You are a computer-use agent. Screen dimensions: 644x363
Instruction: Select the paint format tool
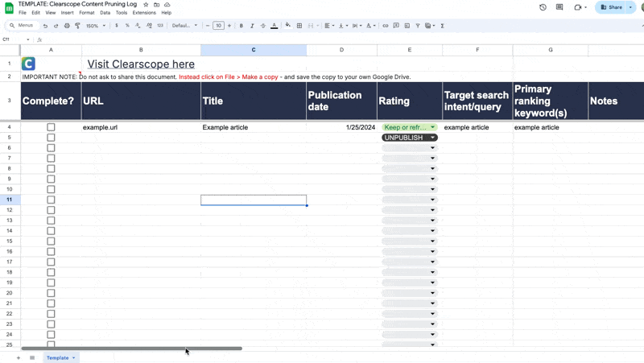pos(77,26)
